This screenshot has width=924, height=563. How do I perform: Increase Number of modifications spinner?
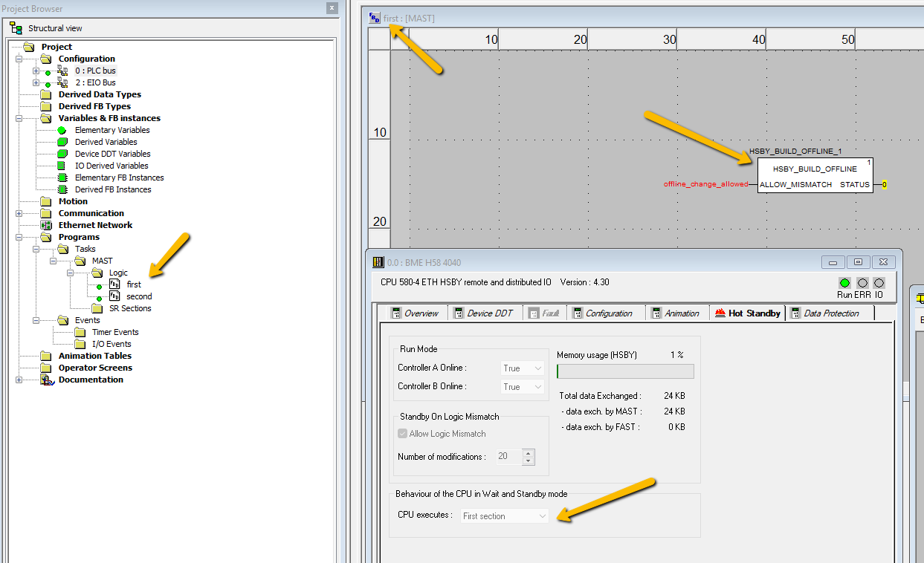click(528, 452)
